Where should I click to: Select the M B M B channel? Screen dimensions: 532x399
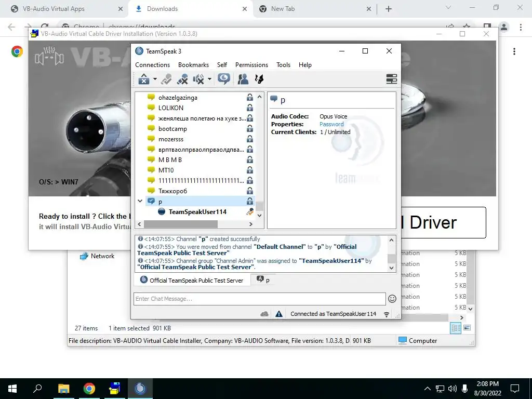[170, 160]
